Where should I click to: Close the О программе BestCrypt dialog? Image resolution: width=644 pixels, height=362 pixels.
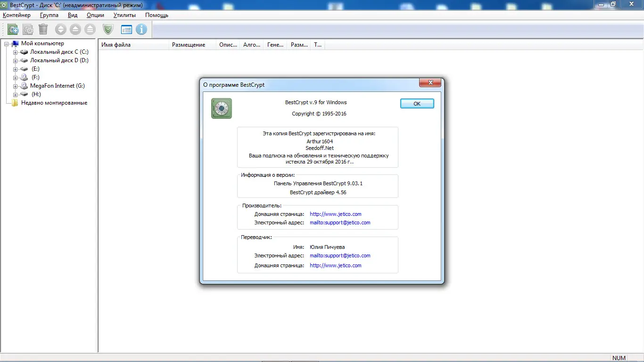click(x=430, y=83)
